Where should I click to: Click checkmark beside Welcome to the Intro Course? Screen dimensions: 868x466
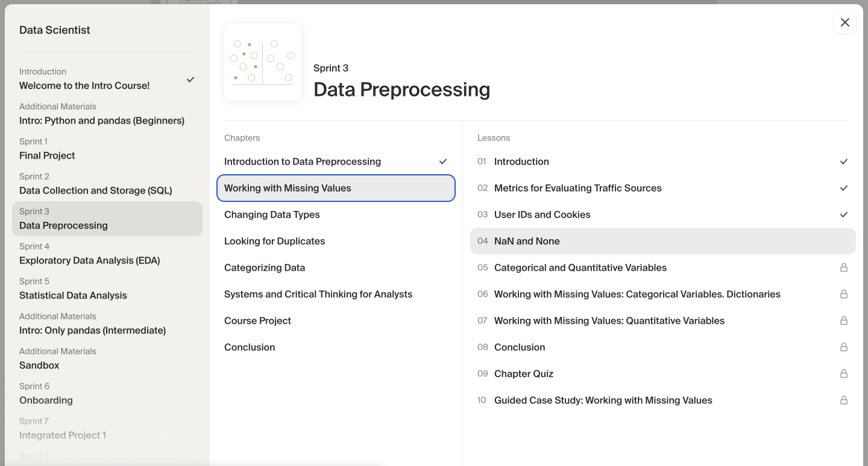click(190, 80)
